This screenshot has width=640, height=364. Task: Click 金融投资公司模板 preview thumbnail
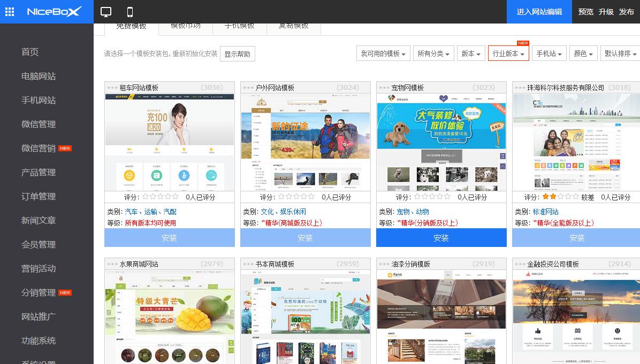point(576,317)
